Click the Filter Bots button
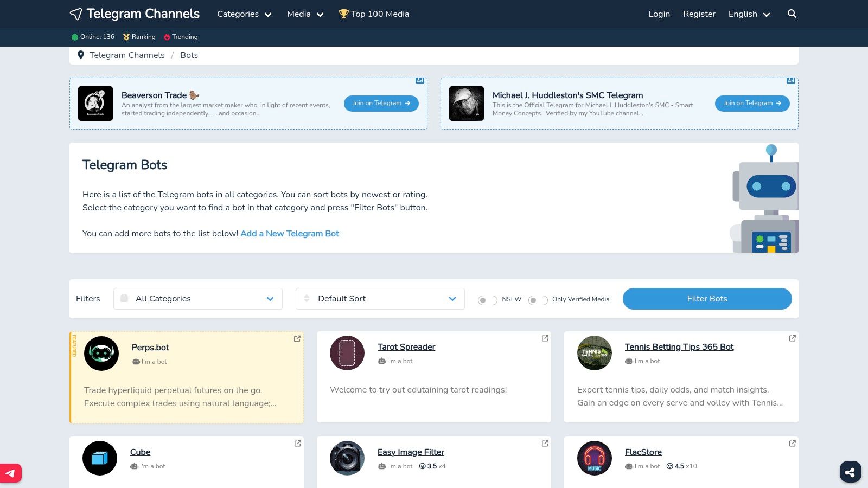 pos(707,299)
